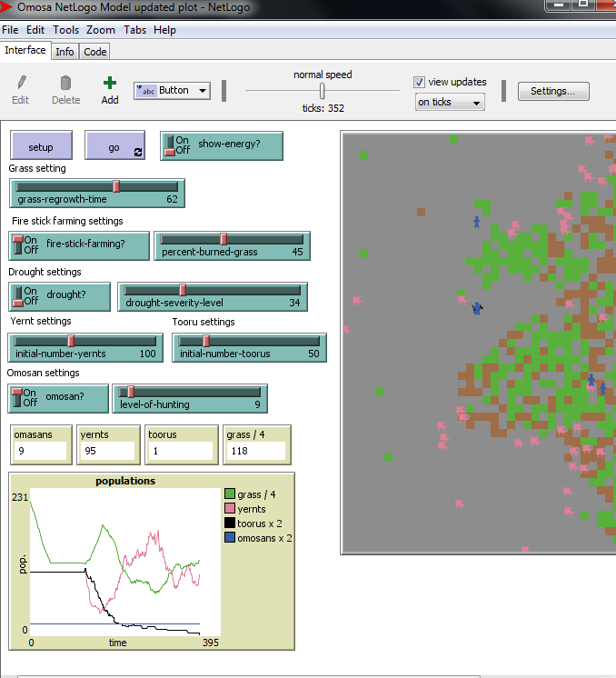616x678 pixels.
Task: Click the Edit pencil icon
Action: tap(21, 82)
